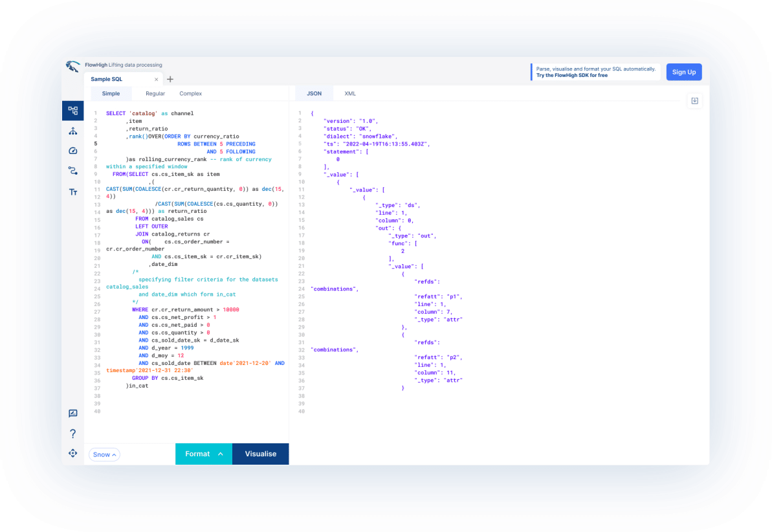Open the text formatting (Tt) sidebar tool
Screen dimensions: 772x532
tap(73, 192)
